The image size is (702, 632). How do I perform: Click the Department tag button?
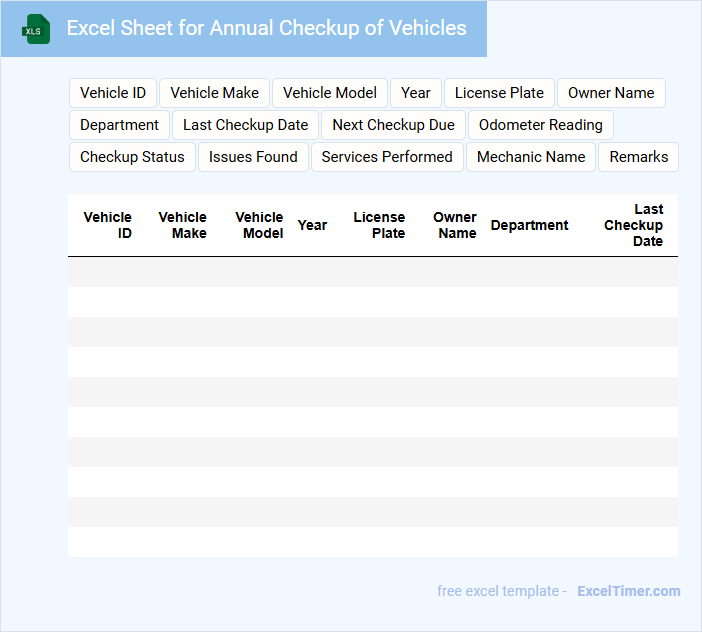(119, 125)
